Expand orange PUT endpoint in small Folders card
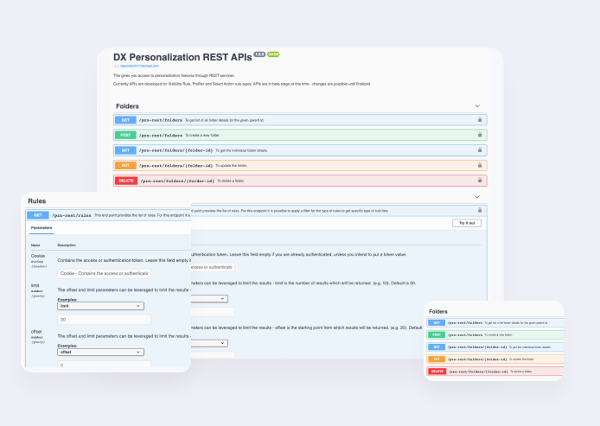The height and width of the screenshot is (426, 600). coord(495,359)
